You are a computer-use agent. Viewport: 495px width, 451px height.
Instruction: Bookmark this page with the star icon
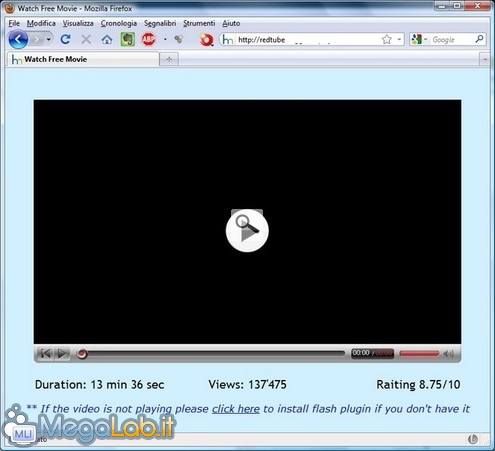point(387,40)
